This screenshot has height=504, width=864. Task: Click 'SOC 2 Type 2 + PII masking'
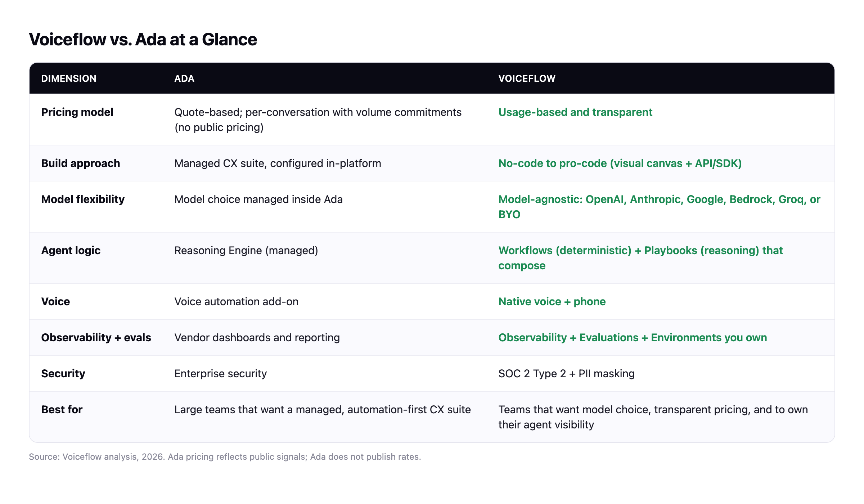tap(566, 374)
